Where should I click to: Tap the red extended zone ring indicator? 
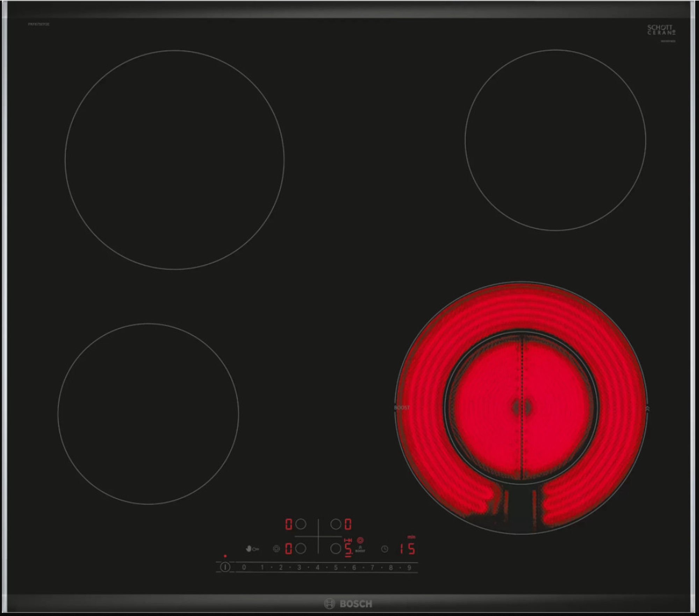[360, 540]
